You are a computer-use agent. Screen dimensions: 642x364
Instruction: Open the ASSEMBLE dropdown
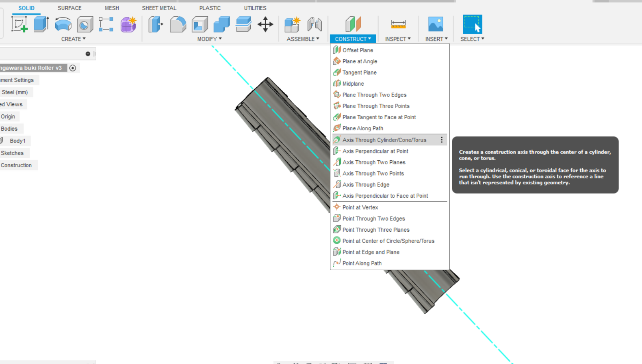303,39
